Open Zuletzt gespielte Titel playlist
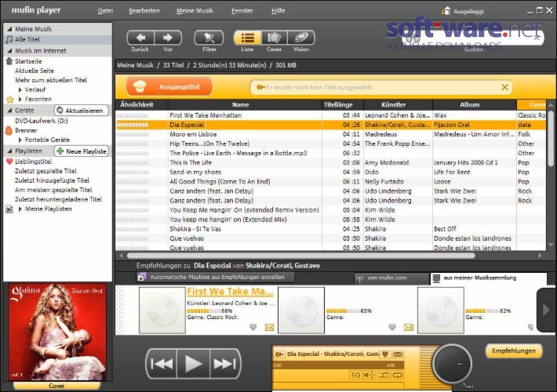The image size is (557, 392). [46, 171]
